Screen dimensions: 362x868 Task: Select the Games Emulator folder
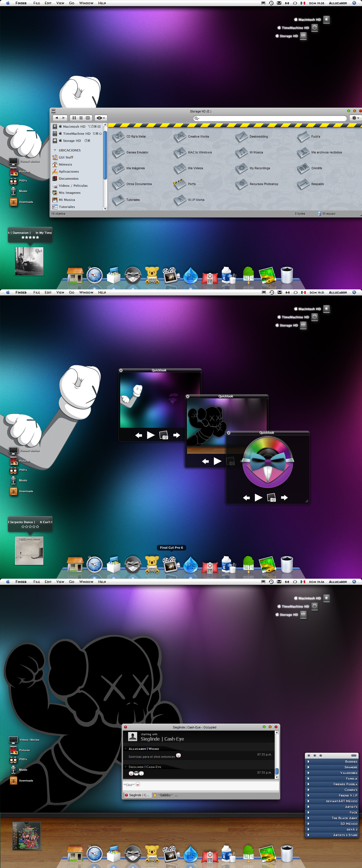[x=130, y=152]
